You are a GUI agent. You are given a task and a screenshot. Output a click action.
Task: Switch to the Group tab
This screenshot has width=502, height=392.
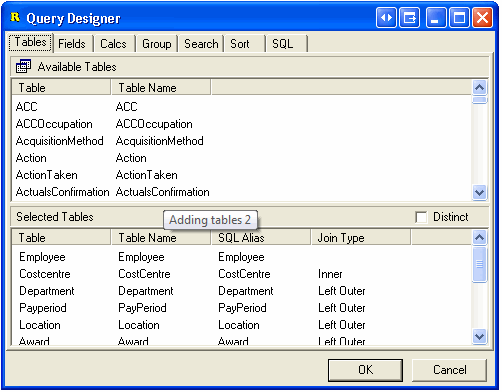[157, 44]
